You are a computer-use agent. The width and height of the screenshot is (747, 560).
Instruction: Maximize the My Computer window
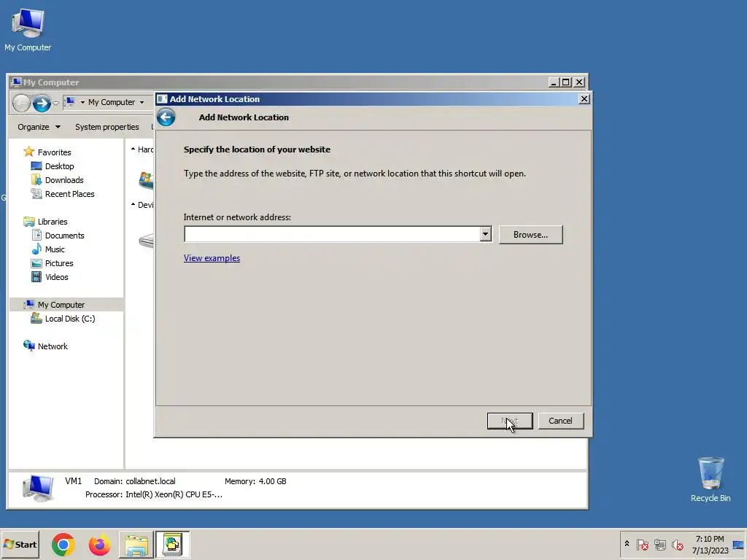pos(565,82)
